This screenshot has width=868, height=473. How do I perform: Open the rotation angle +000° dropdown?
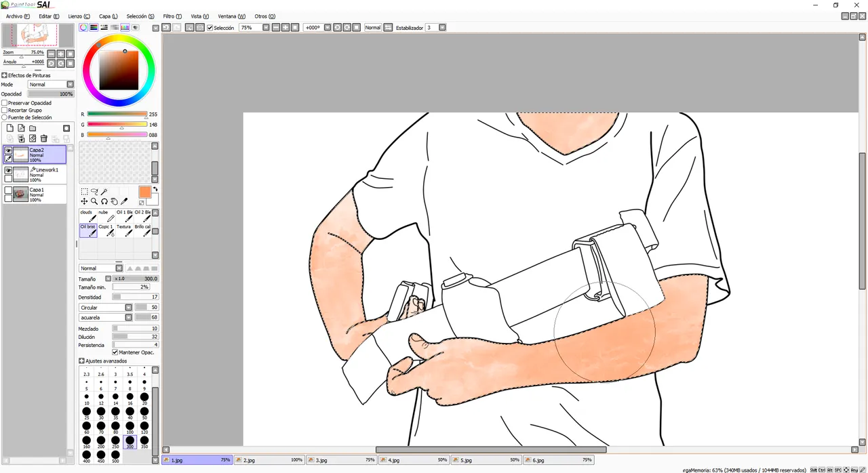click(x=328, y=28)
